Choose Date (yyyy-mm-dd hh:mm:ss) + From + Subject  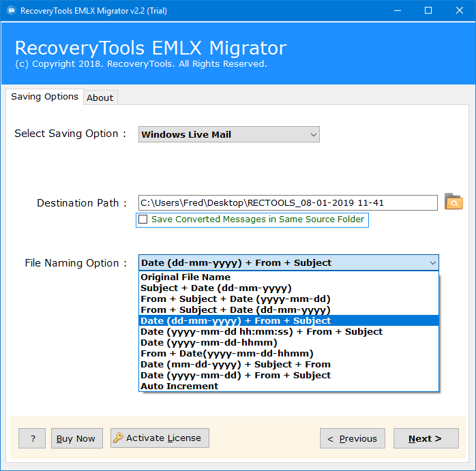[288, 332]
